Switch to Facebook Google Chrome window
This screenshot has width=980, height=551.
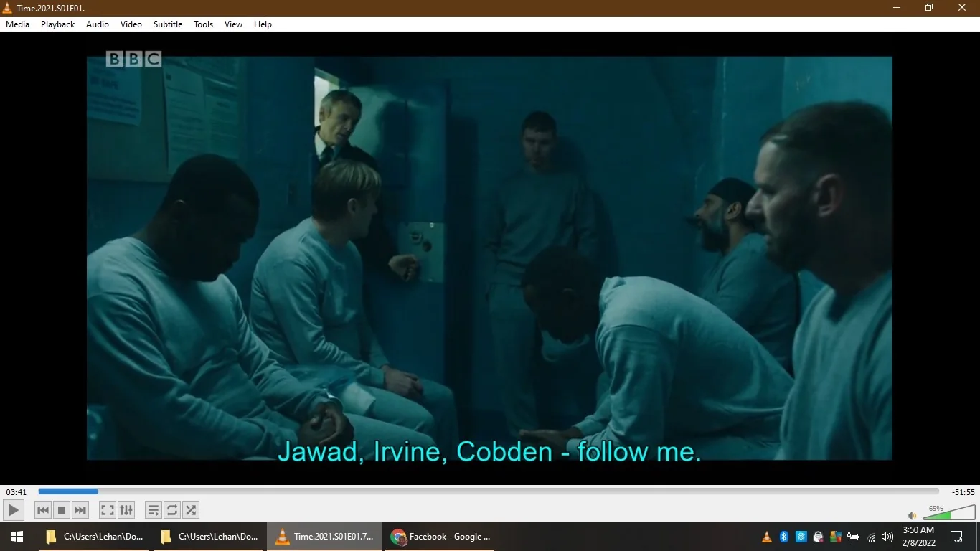[x=440, y=537]
